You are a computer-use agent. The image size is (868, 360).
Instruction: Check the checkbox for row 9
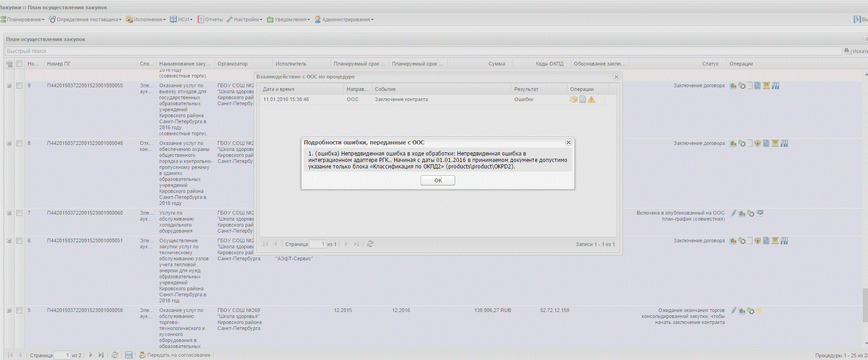pos(19,85)
